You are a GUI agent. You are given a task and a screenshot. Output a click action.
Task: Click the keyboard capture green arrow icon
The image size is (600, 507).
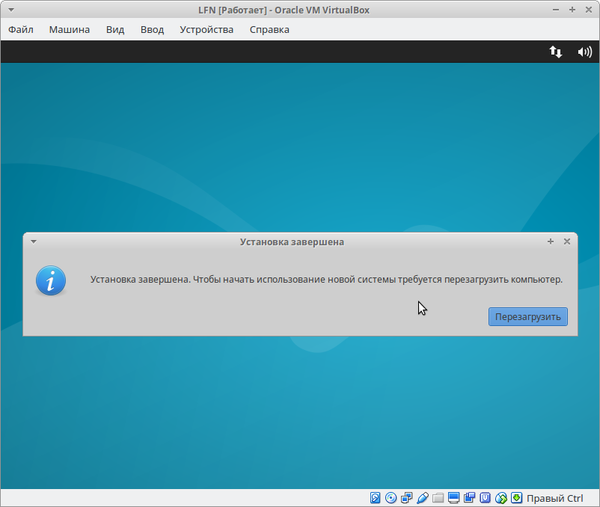[516, 498]
